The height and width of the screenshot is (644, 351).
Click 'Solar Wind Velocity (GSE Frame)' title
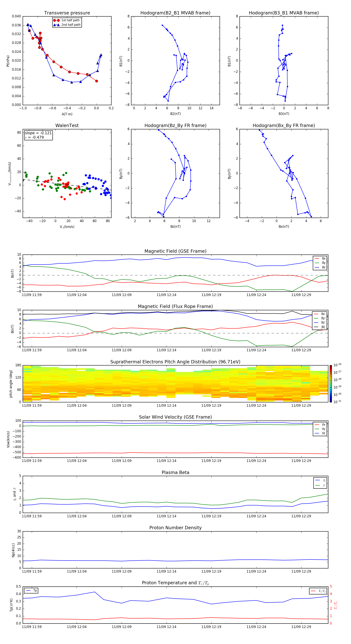[175, 417]
